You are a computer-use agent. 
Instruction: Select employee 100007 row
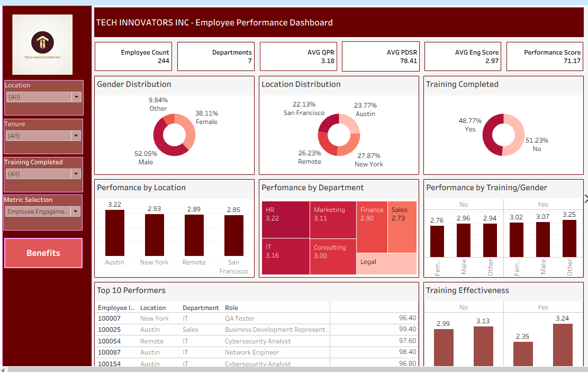pos(257,318)
